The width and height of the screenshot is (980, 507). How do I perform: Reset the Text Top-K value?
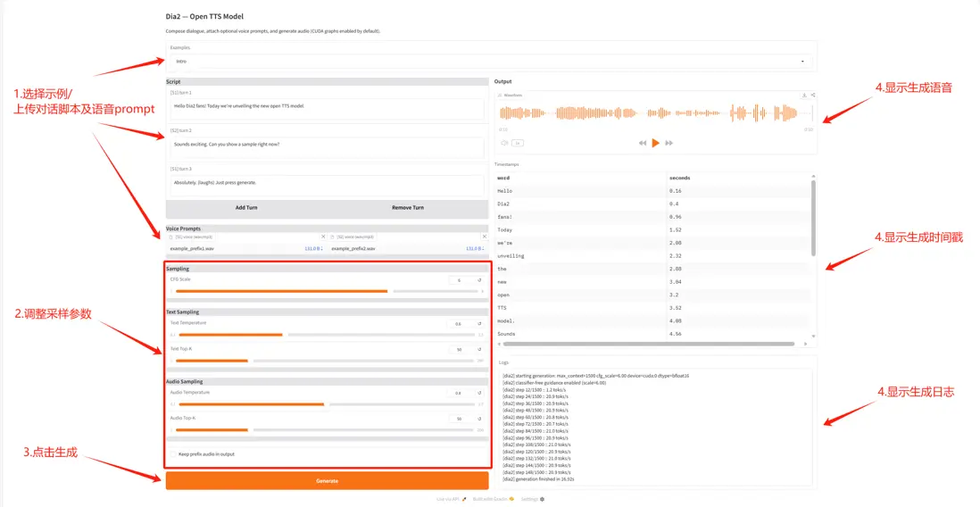[x=480, y=350]
